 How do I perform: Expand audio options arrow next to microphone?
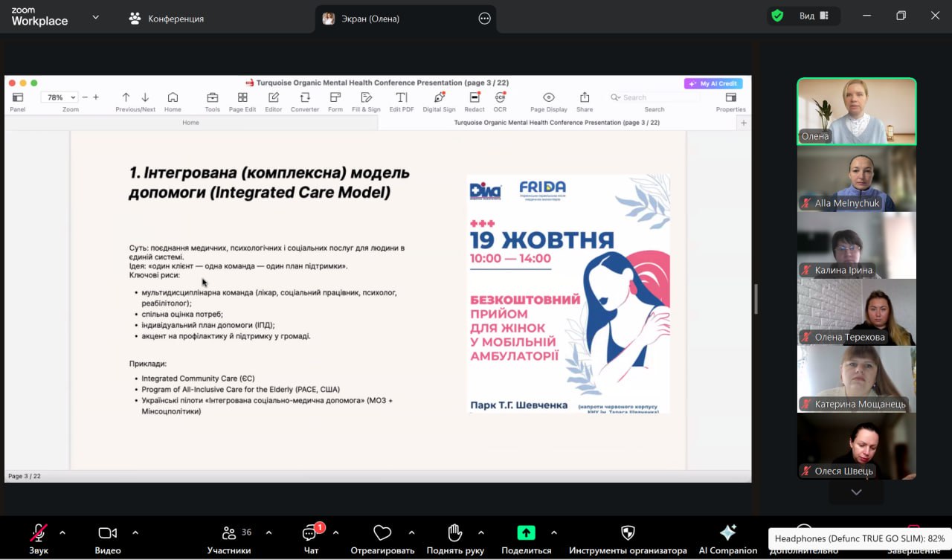(62, 532)
